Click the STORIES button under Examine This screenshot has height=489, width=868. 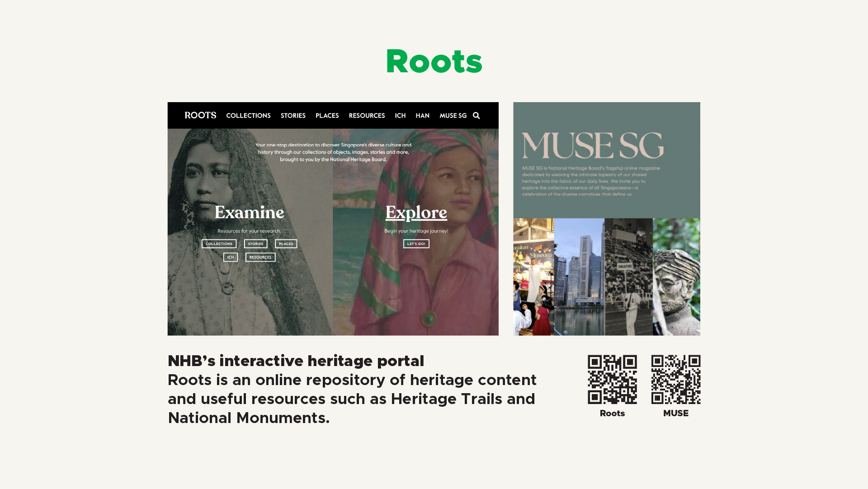click(x=255, y=244)
